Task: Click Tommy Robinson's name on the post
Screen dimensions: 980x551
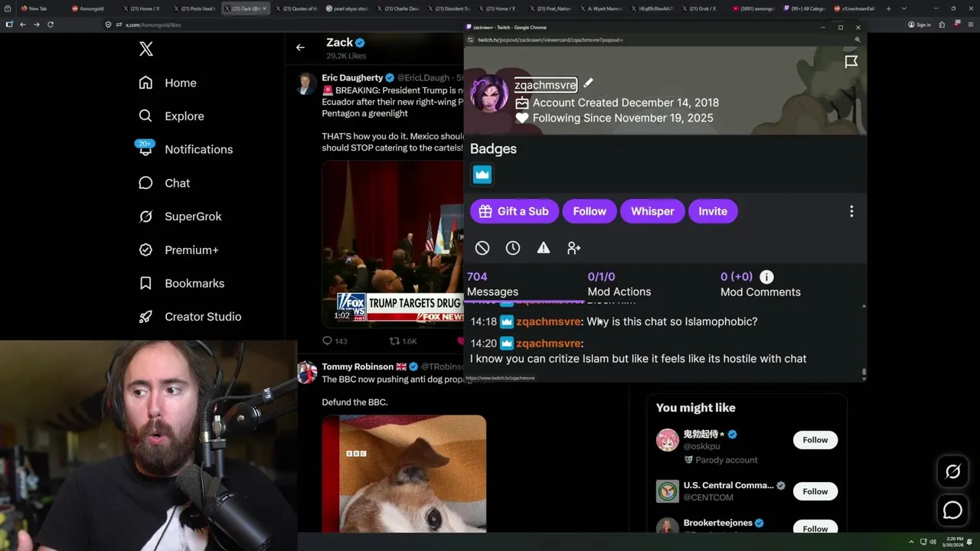Action: point(358,367)
